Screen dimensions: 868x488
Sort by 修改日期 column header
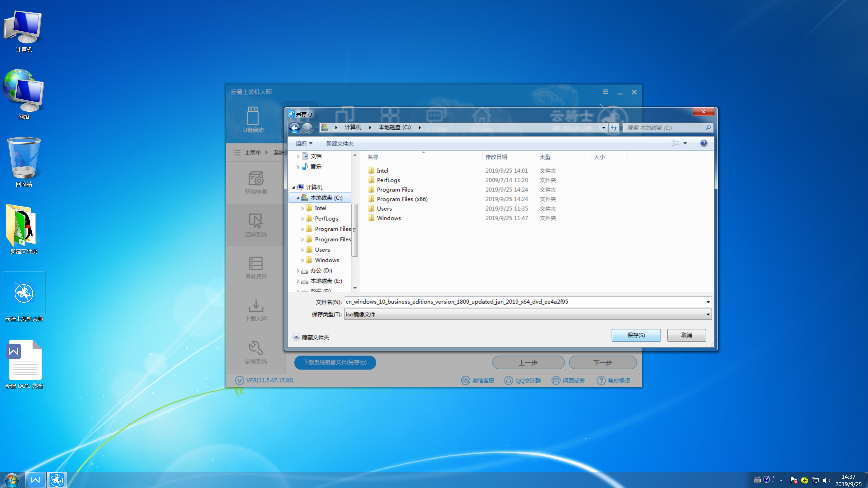click(x=496, y=157)
